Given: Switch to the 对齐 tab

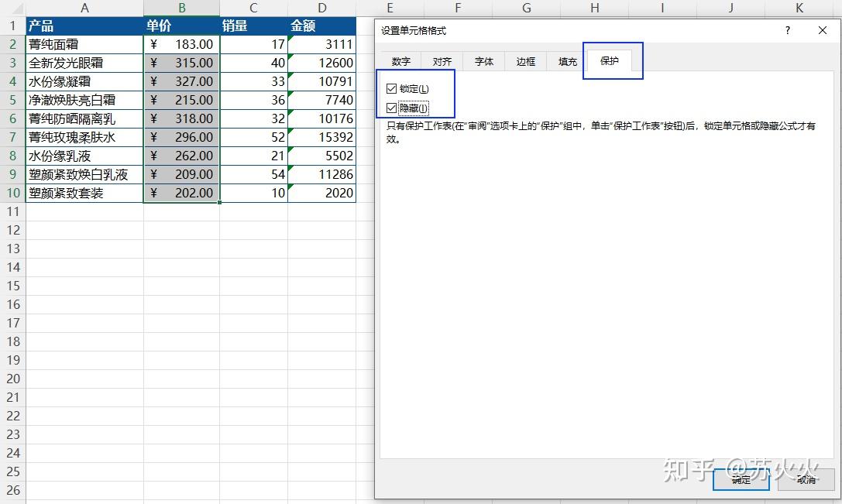Looking at the screenshot, I should pyautogui.click(x=442, y=62).
